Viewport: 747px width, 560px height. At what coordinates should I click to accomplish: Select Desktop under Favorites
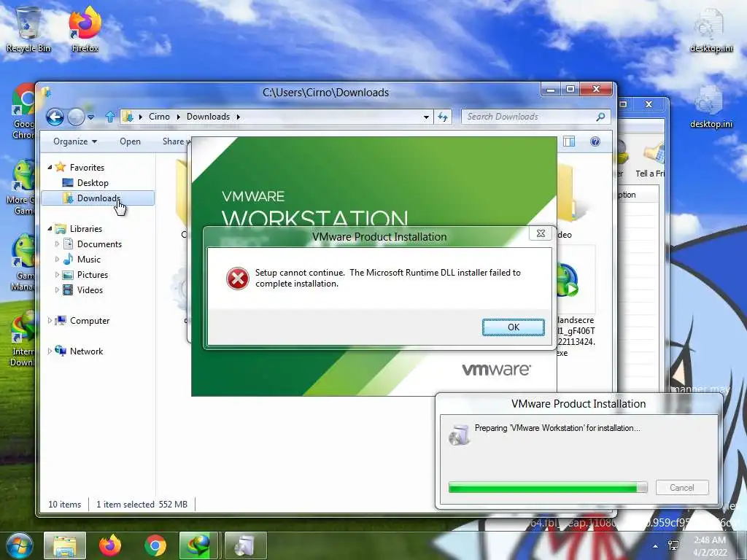coord(93,183)
